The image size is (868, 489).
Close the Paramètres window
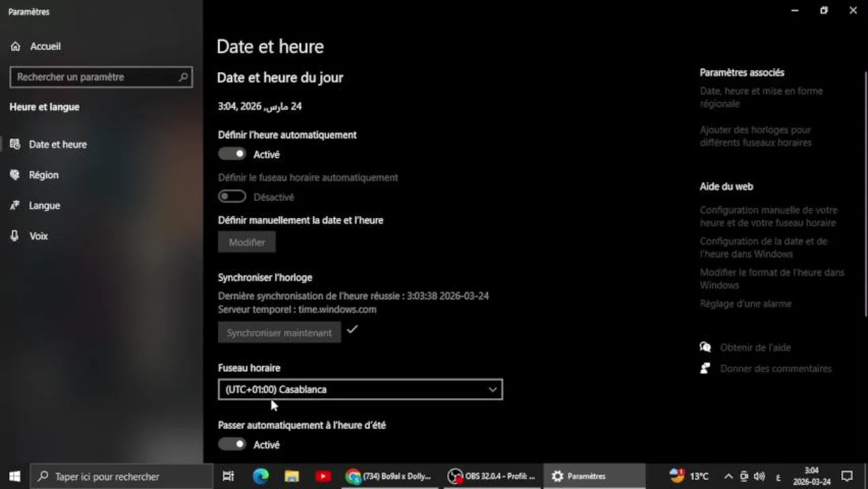(x=853, y=10)
